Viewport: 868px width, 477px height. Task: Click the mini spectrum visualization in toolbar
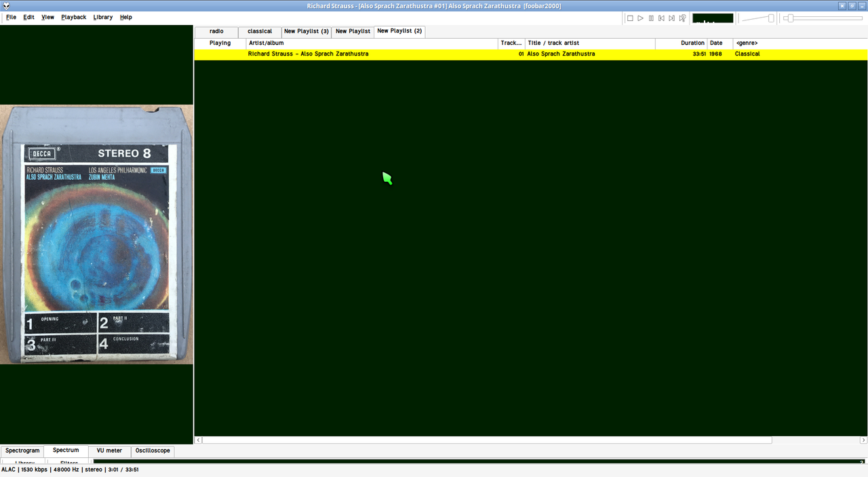coord(713,18)
